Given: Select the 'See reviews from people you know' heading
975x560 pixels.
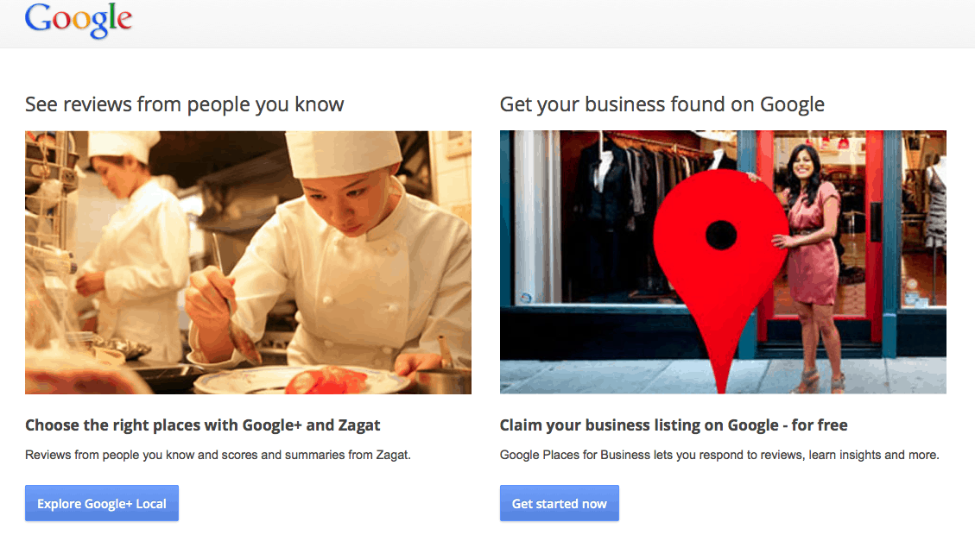Looking at the screenshot, I should (x=185, y=104).
